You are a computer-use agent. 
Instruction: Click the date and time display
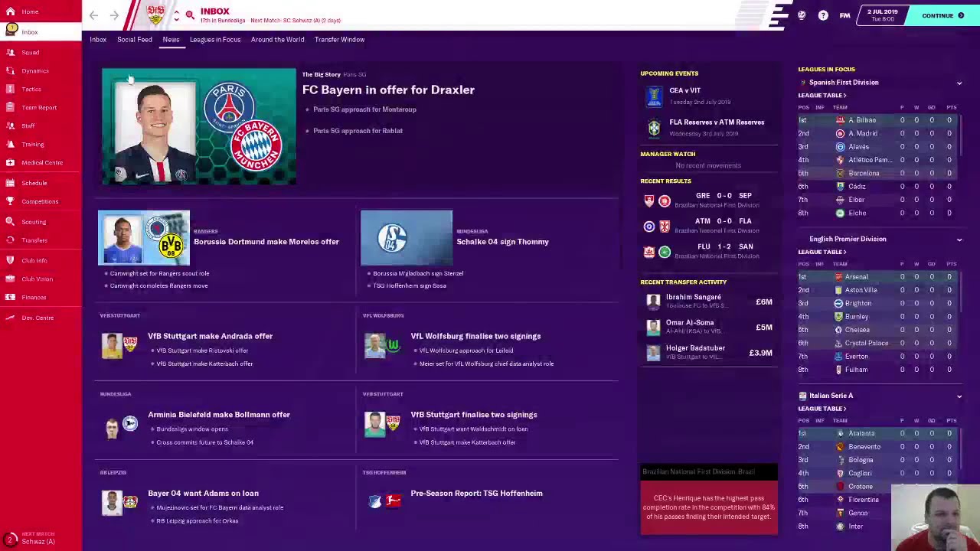(882, 15)
